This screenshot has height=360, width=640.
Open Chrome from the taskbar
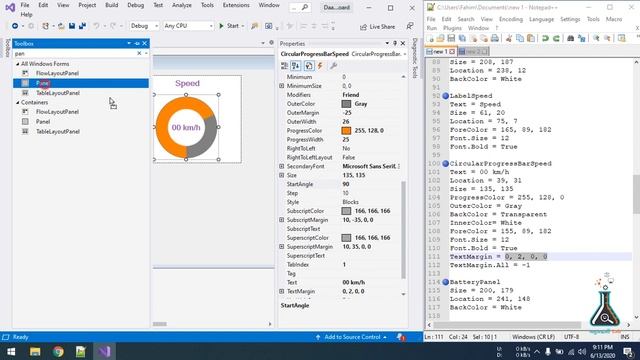tap(58, 351)
